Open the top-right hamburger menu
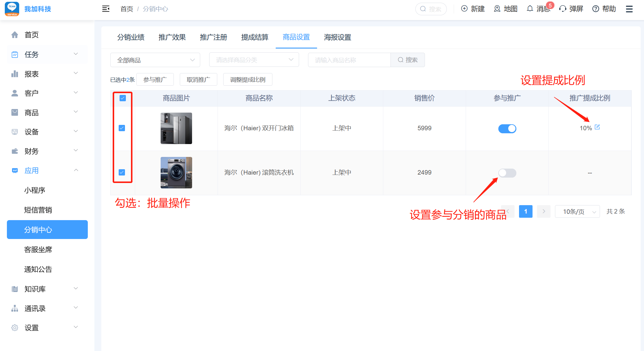The height and width of the screenshot is (351, 644). tap(629, 9)
